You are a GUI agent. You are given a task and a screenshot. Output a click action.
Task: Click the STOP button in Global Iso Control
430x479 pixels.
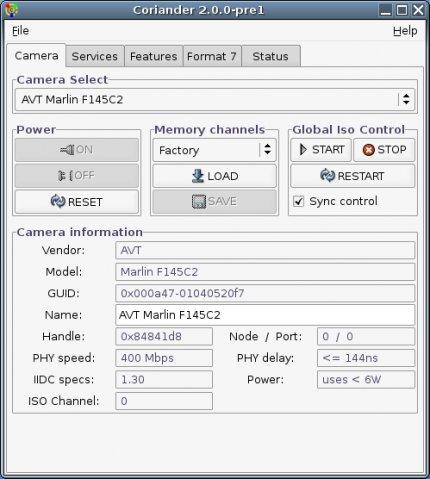[x=384, y=150]
